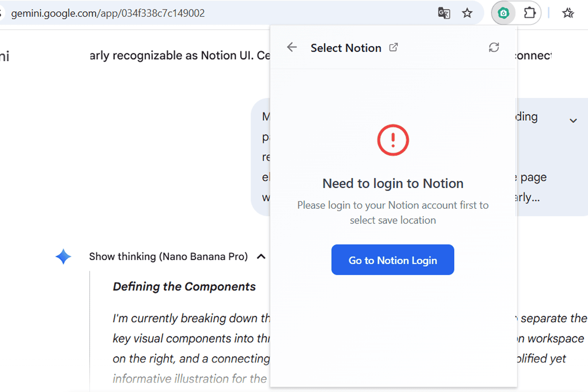Viewport: 588px width, 392px height.
Task: Click the rightmost star icon in the toolbar
Action: [x=568, y=13]
